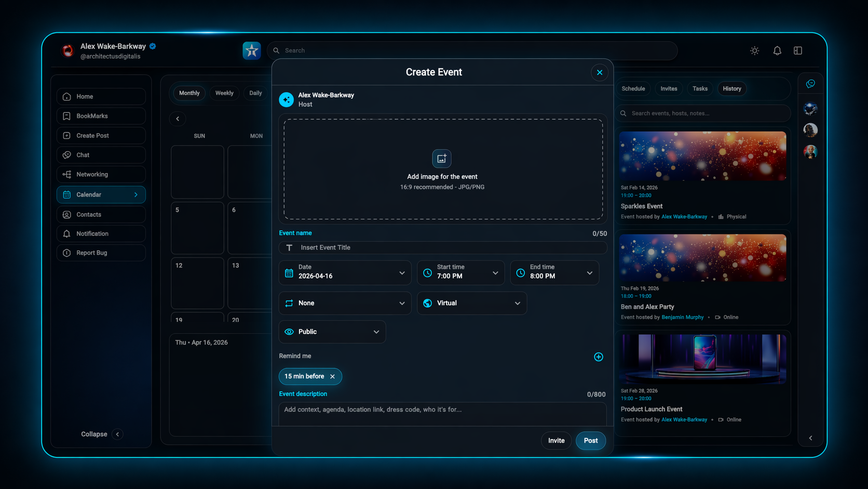Image resolution: width=868 pixels, height=489 pixels.
Task: Open Networking in sidebar
Action: (x=101, y=175)
